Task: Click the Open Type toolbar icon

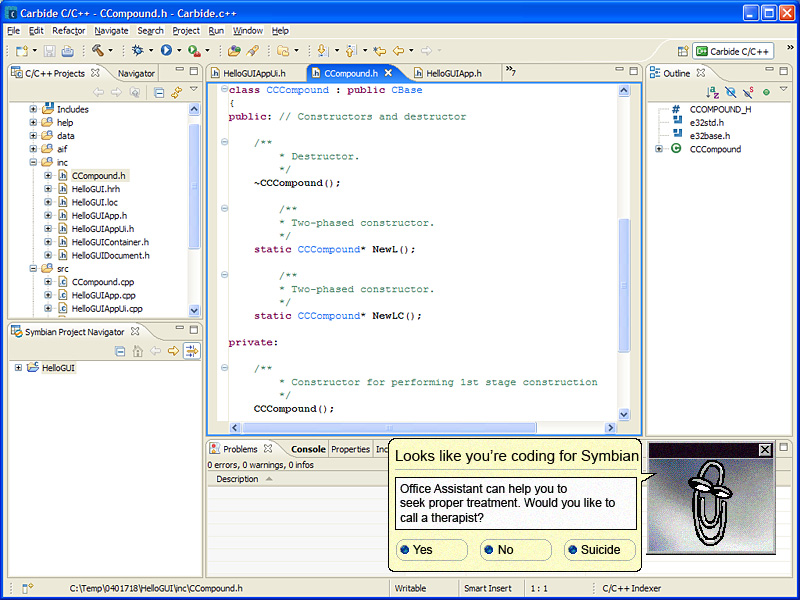Action: (x=234, y=51)
